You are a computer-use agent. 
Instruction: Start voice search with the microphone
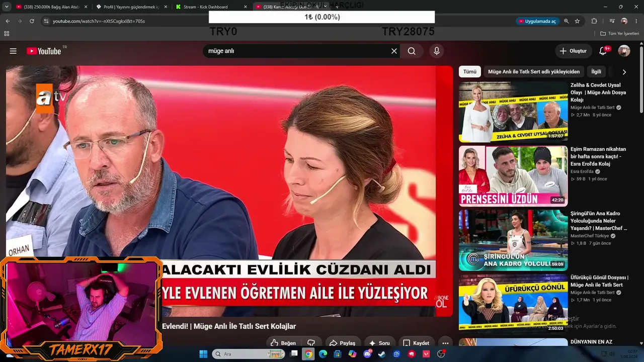tap(437, 51)
